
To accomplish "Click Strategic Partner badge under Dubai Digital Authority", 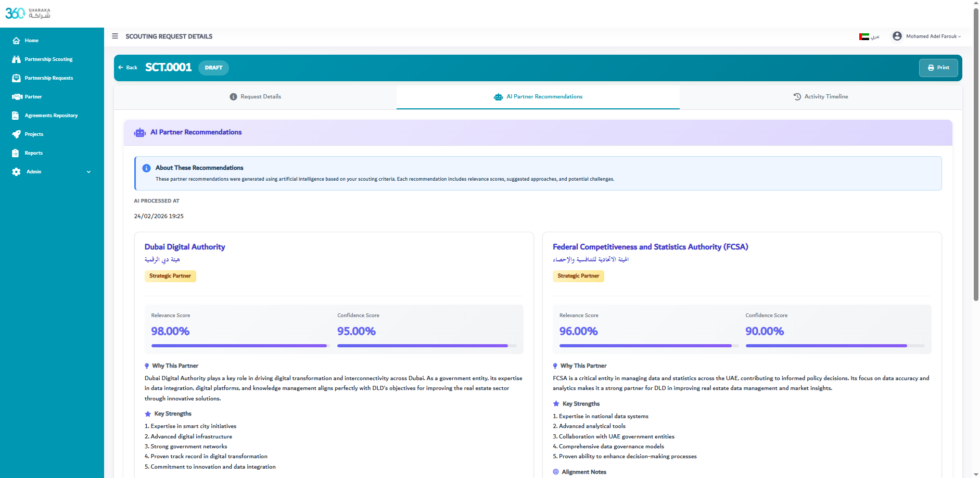I will coord(170,276).
